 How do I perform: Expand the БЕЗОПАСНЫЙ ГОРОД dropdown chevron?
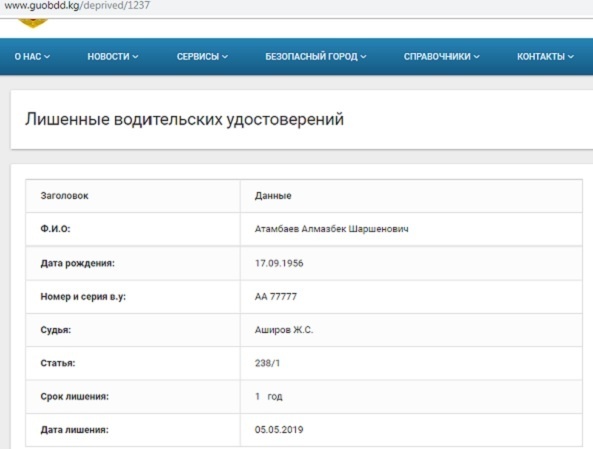pyautogui.click(x=363, y=57)
